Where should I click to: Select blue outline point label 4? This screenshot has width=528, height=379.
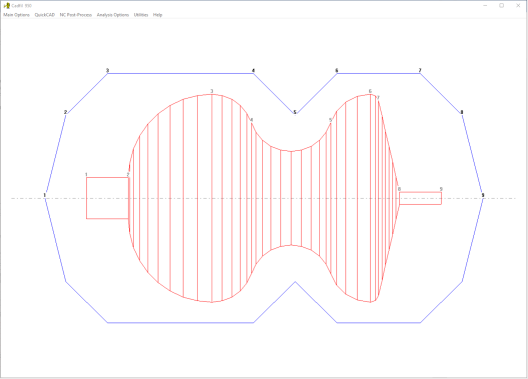click(x=253, y=70)
